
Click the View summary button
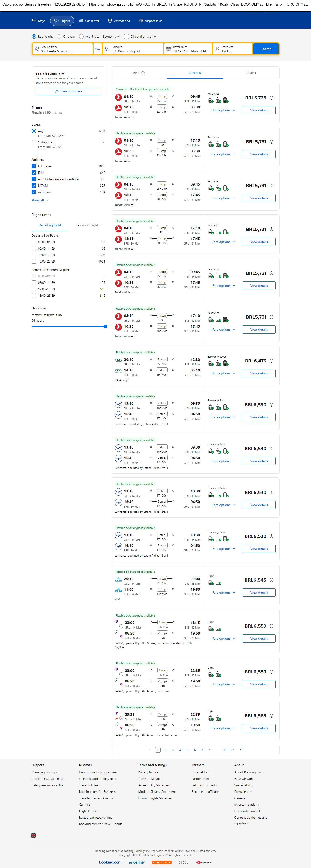click(x=68, y=91)
